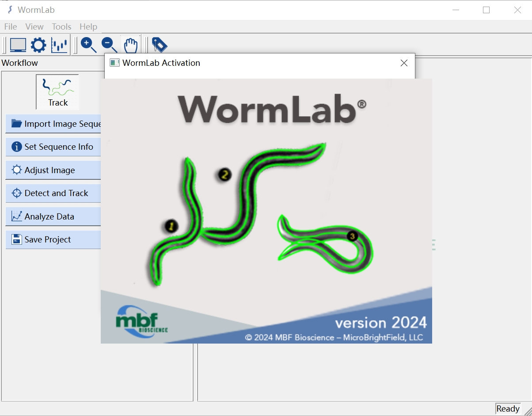Click Save Project button
The width and height of the screenshot is (532, 416).
[x=53, y=239]
